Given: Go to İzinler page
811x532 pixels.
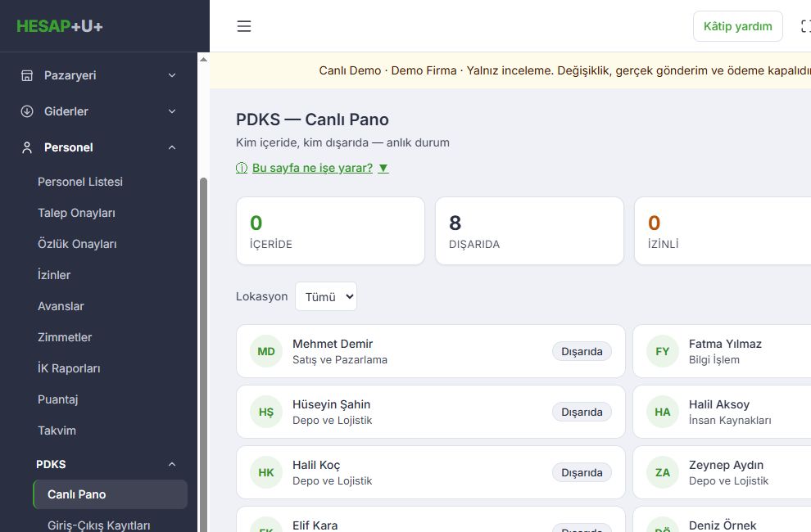Looking at the screenshot, I should pyautogui.click(x=54, y=274).
